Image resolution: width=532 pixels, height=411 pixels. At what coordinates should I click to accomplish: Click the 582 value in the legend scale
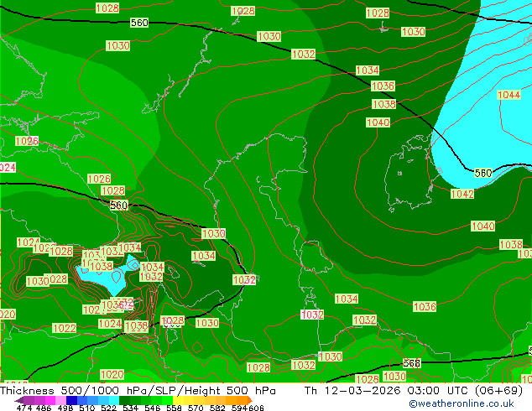tap(217, 408)
